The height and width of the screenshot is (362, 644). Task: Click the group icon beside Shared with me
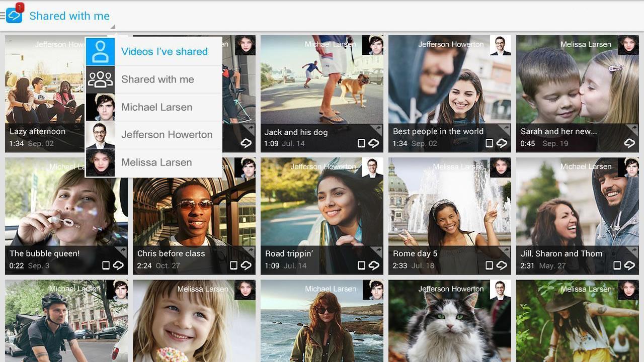pyautogui.click(x=100, y=79)
